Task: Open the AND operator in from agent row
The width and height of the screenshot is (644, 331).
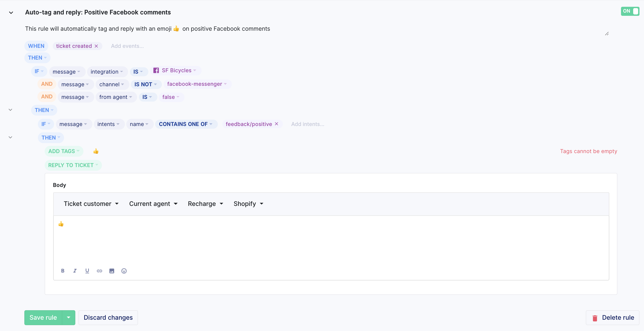Action: [47, 97]
